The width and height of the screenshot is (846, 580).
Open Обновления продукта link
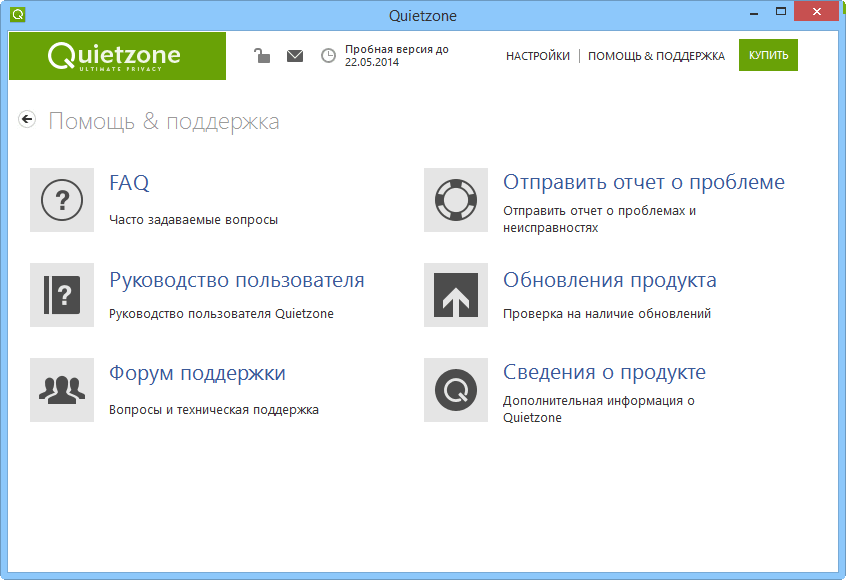[x=610, y=281]
